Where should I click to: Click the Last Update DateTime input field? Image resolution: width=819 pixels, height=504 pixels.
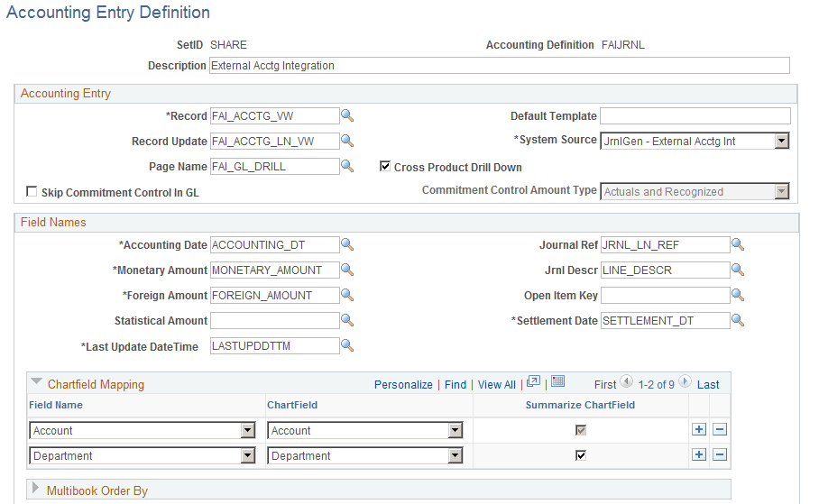point(275,345)
